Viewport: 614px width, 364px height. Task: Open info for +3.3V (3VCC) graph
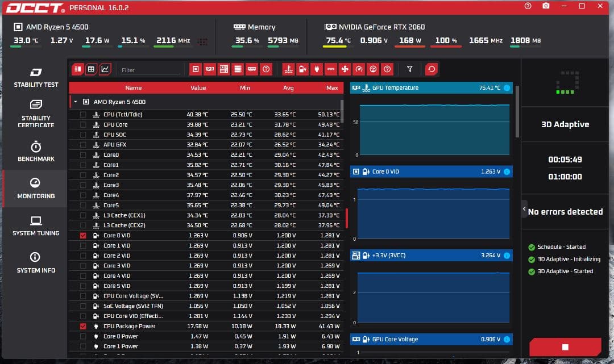pyautogui.click(x=507, y=256)
